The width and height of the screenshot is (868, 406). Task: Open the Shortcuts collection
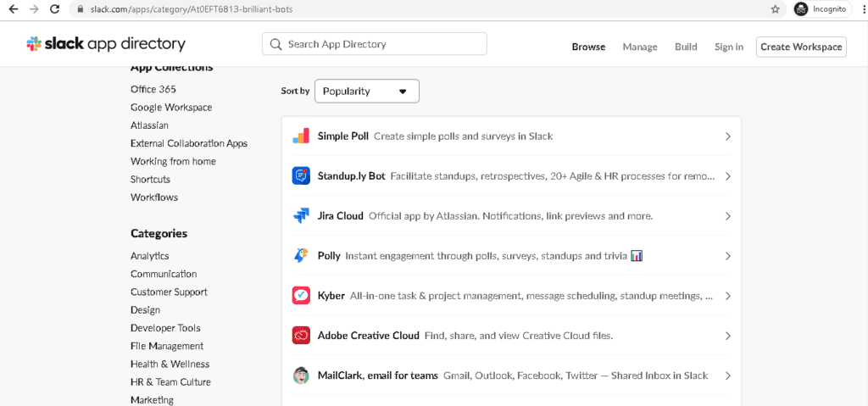151,180
